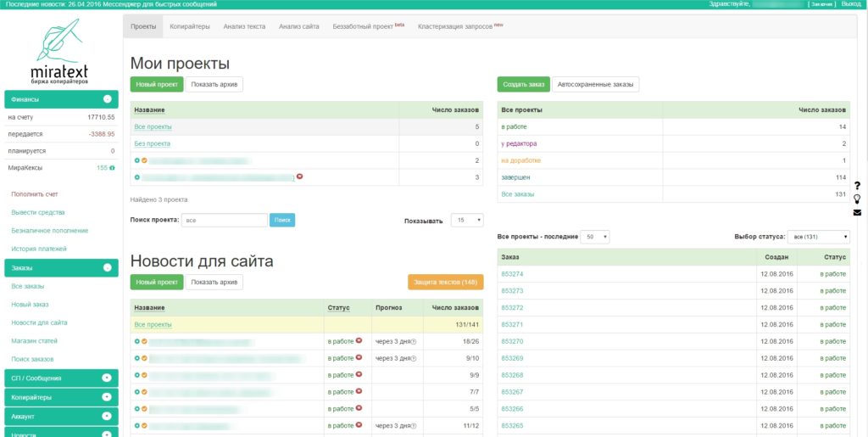Screen dimensions: 868x437
Task: Click green plus icon in the 9/10 row
Action: [x=136, y=358]
